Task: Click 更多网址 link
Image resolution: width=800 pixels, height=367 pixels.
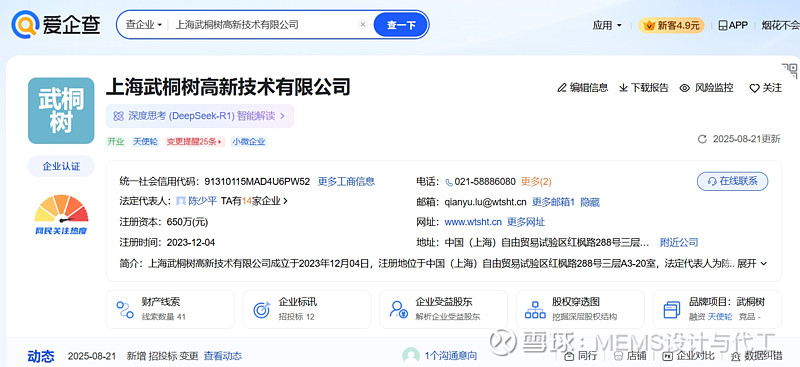Action: point(526,222)
